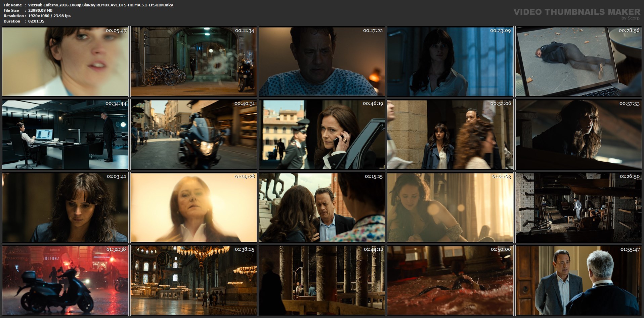Select the thumbnail at 00:28:56
Image resolution: width=644 pixels, height=318 pixels.
[578, 62]
